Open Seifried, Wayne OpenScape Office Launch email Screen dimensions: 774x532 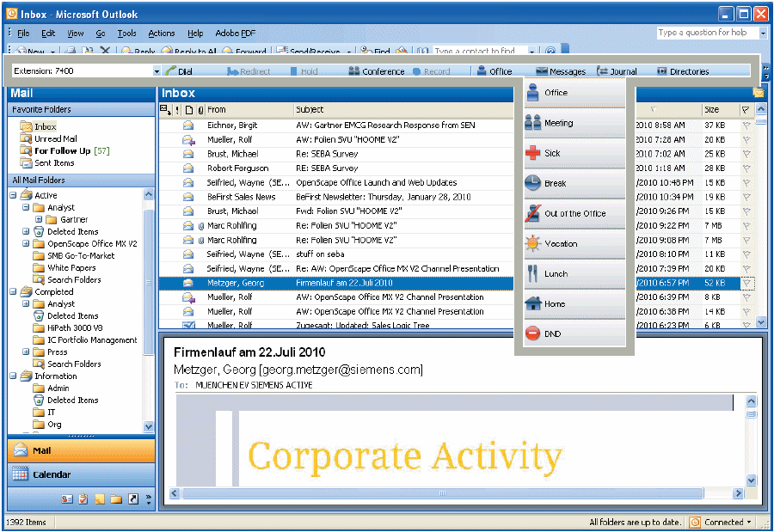pyautogui.click(x=335, y=182)
